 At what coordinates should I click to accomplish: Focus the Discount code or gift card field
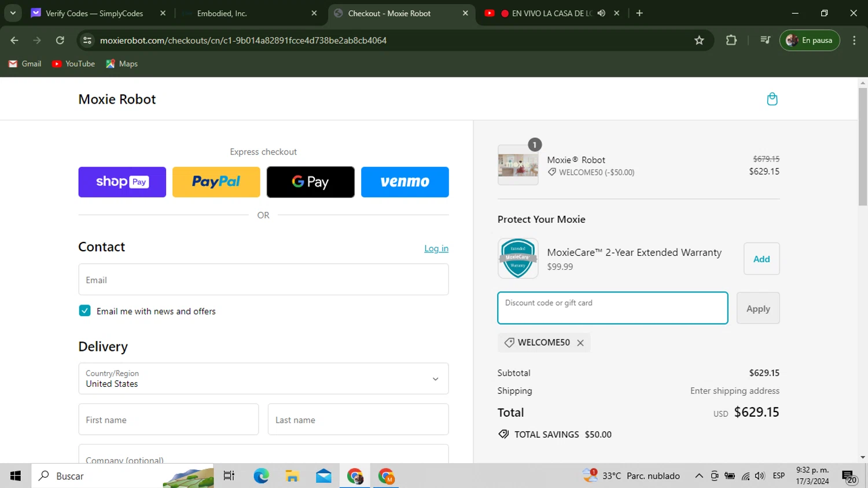pyautogui.click(x=613, y=308)
